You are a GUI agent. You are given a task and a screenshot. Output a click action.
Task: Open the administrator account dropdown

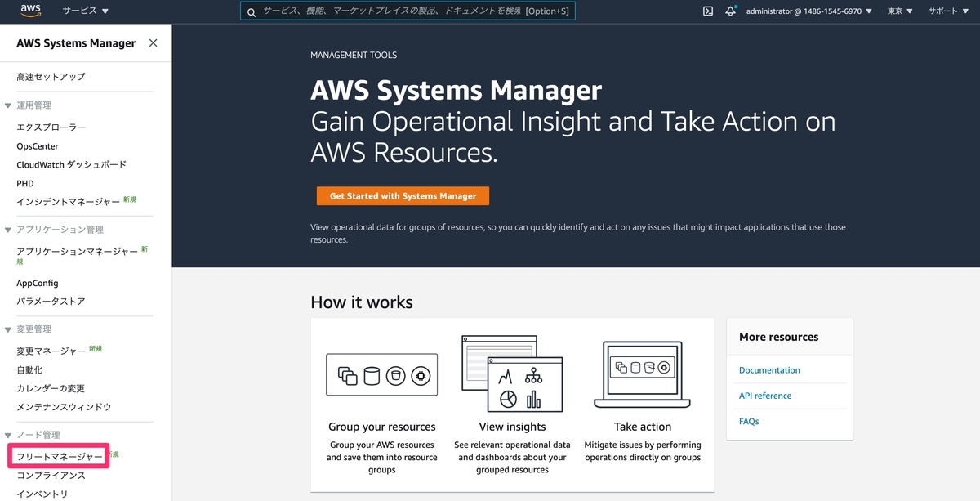(x=808, y=11)
